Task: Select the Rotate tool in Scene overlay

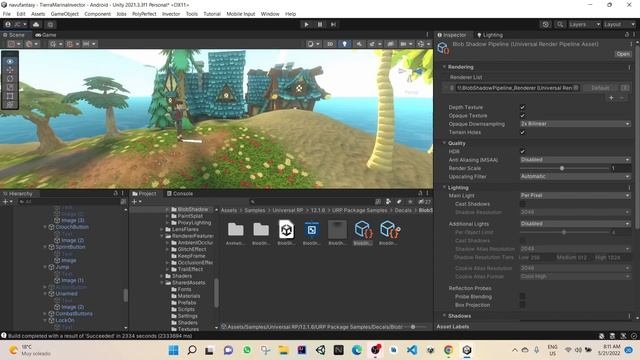Action: tap(10, 79)
